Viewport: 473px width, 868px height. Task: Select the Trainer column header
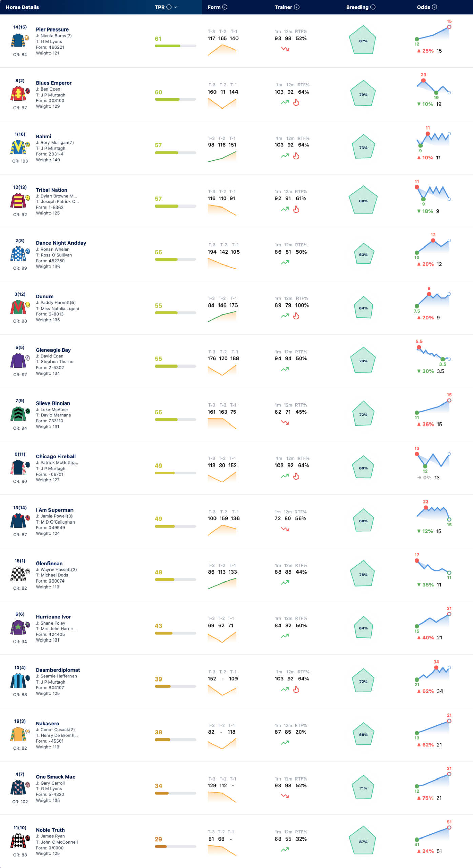click(x=283, y=7)
